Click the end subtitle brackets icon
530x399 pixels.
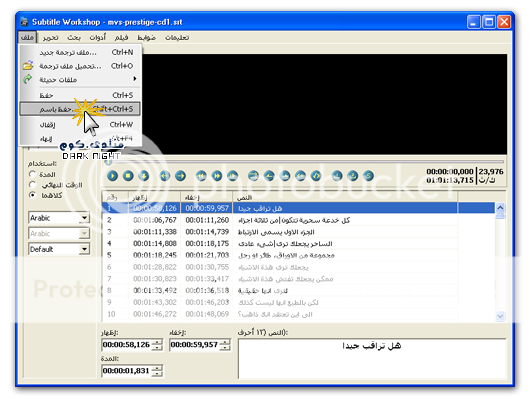click(316, 176)
